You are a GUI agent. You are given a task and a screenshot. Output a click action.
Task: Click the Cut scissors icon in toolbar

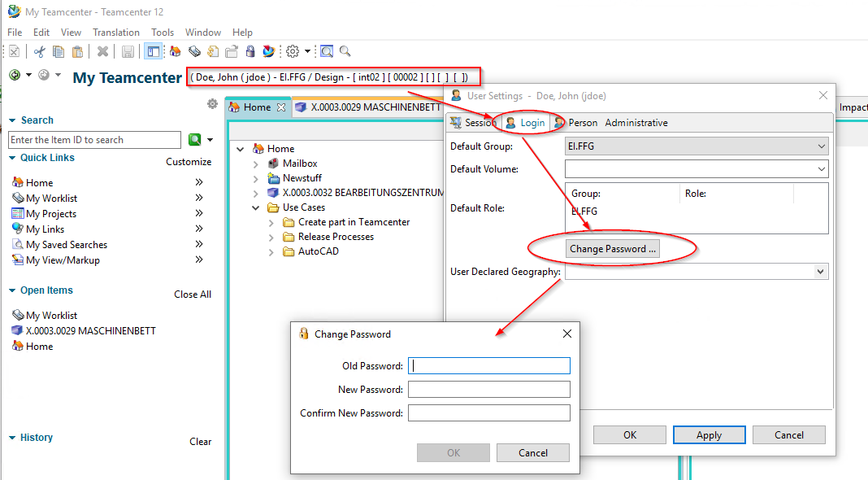click(39, 51)
